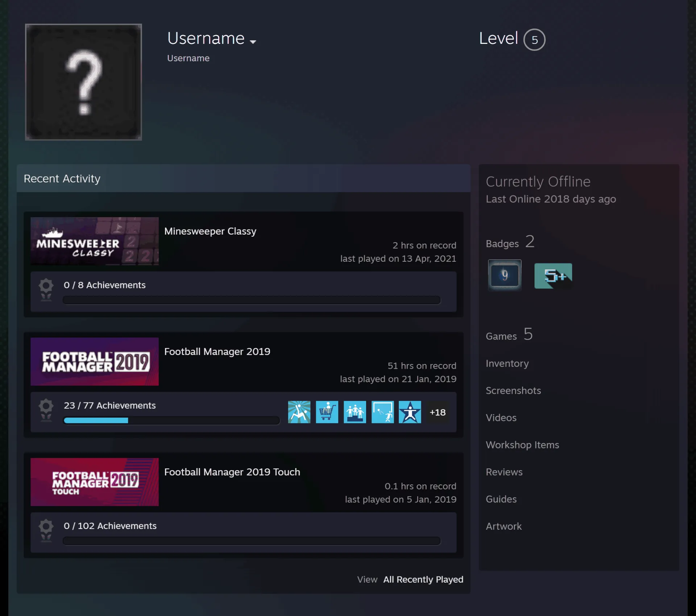
Task: Click the 0 / 102 achievements progress bar
Action: coord(252,541)
